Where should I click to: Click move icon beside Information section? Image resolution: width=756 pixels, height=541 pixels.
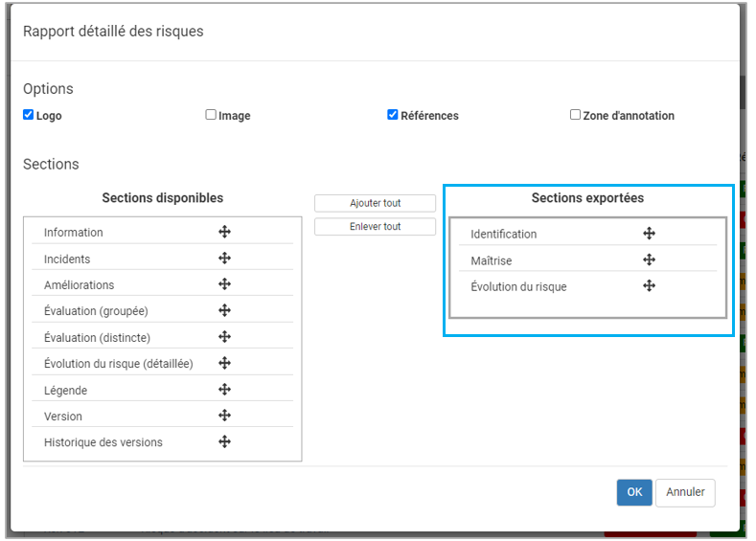pyautogui.click(x=224, y=232)
